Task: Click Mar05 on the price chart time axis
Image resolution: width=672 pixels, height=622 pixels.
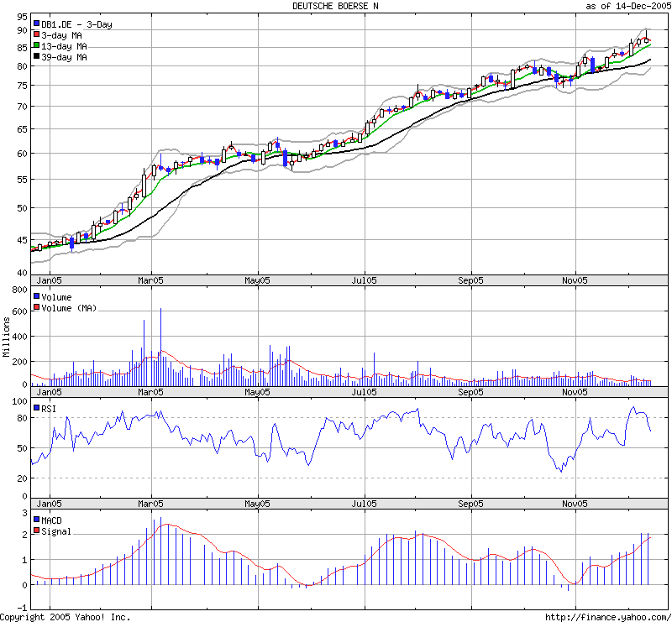Action: click(x=150, y=280)
